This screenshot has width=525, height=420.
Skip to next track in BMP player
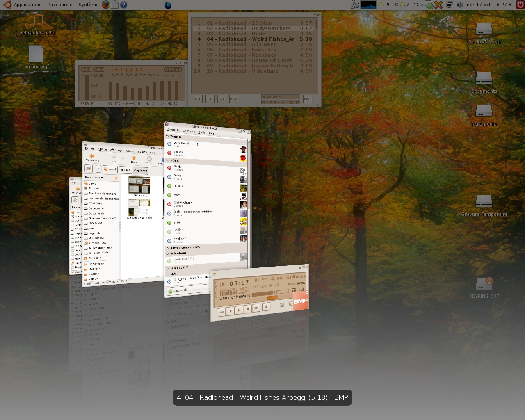pyautogui.click(x=256, y=308)
